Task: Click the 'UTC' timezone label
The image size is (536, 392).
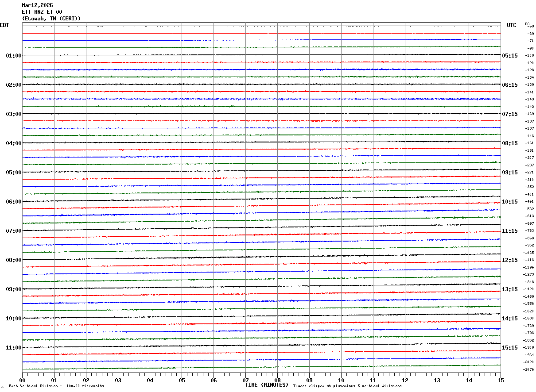Action: pyautogui.click(x=512, y=25)
